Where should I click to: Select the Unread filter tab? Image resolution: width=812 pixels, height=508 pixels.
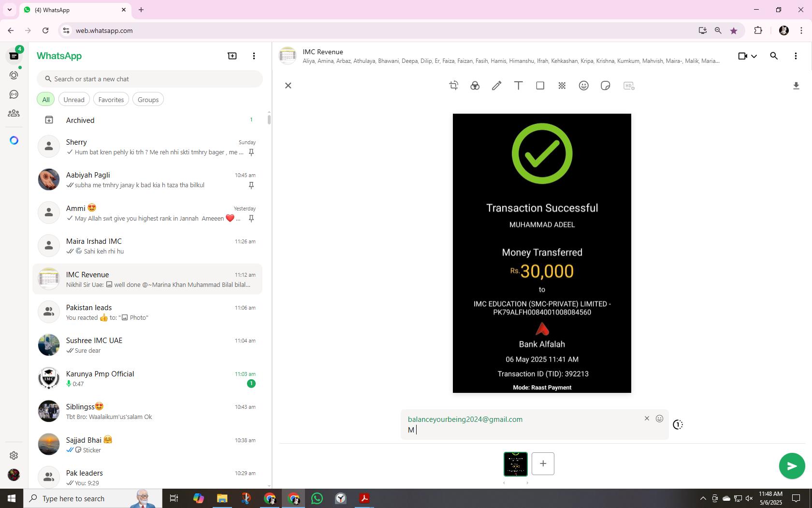[x=74, y=100]
